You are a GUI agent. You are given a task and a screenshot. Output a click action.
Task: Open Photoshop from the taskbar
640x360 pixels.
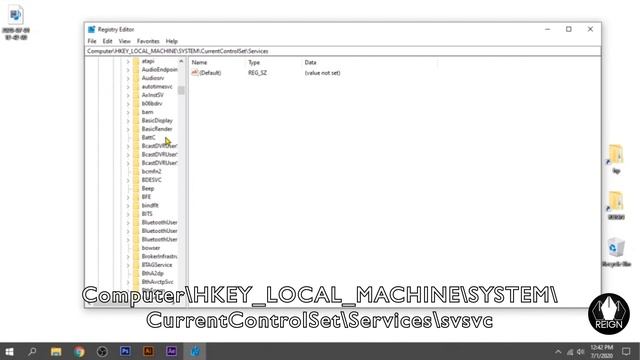pyautogui.click(x=125, y=351)
